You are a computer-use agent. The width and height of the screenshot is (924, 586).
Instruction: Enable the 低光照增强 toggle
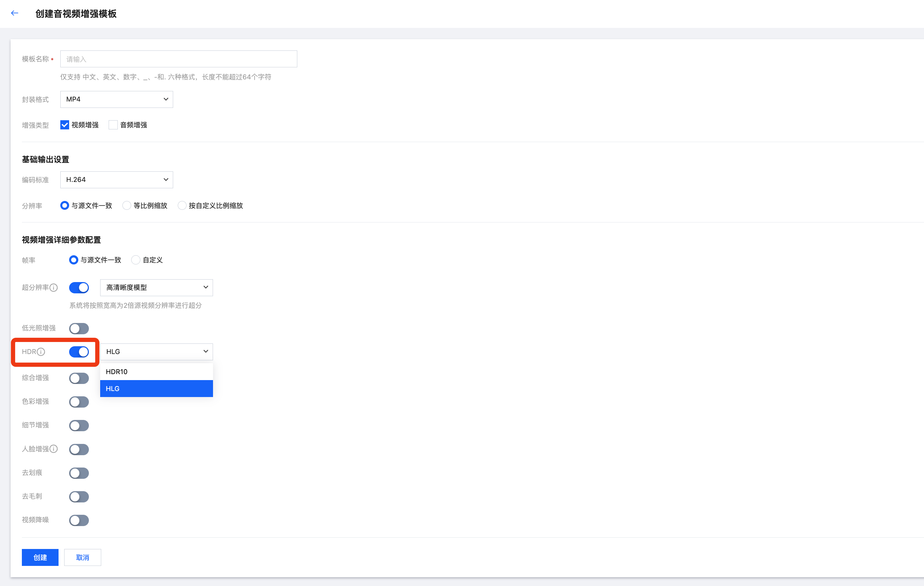tap(79, 328)
